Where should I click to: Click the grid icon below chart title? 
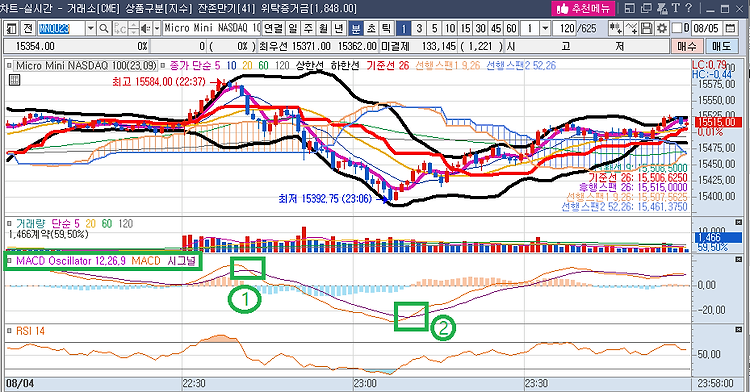[x=14, y=80]
